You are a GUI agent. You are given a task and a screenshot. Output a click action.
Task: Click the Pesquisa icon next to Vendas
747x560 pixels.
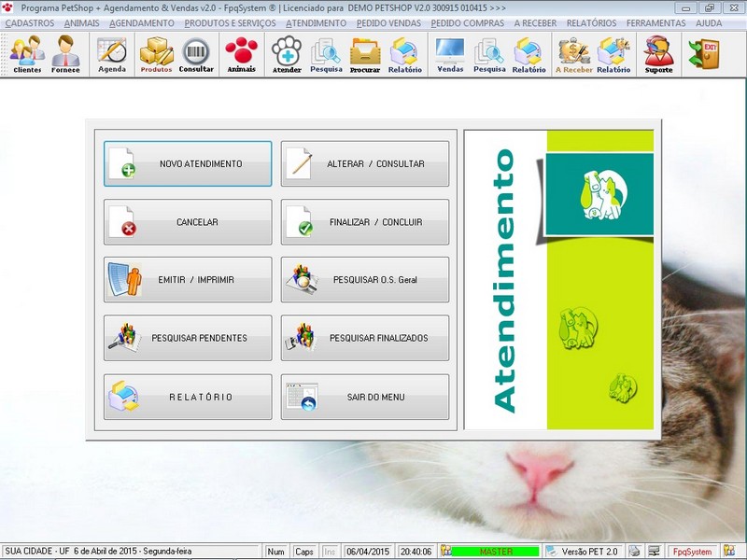[489, 54]
